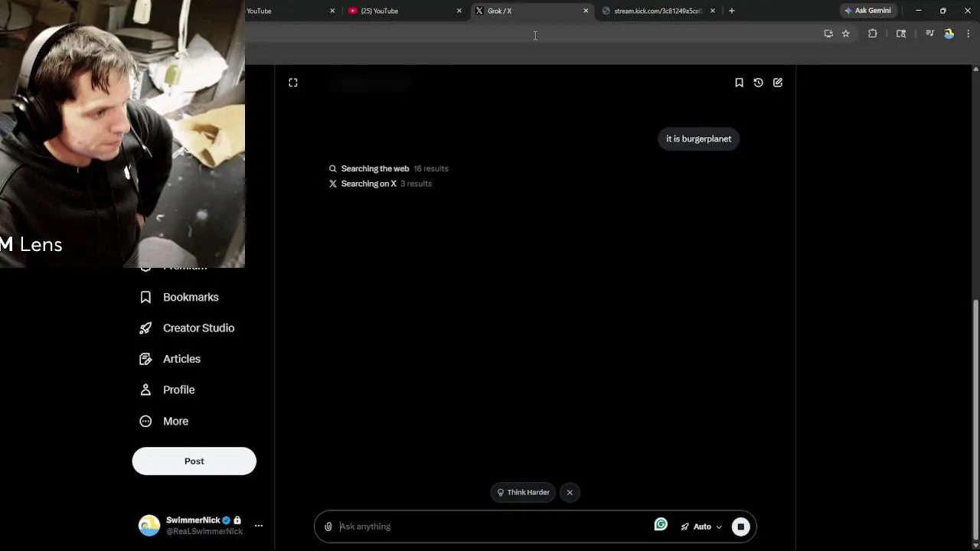Click SwimmerNick account avatar

click(x=149, y=526)
